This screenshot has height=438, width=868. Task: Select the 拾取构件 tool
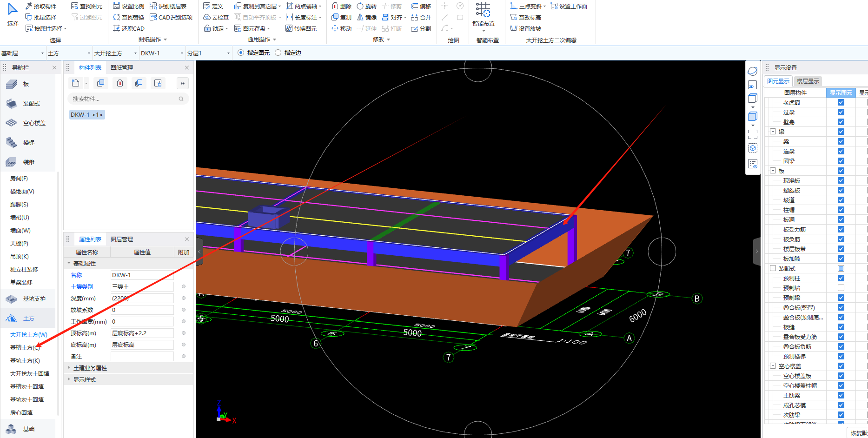(40, 6)
